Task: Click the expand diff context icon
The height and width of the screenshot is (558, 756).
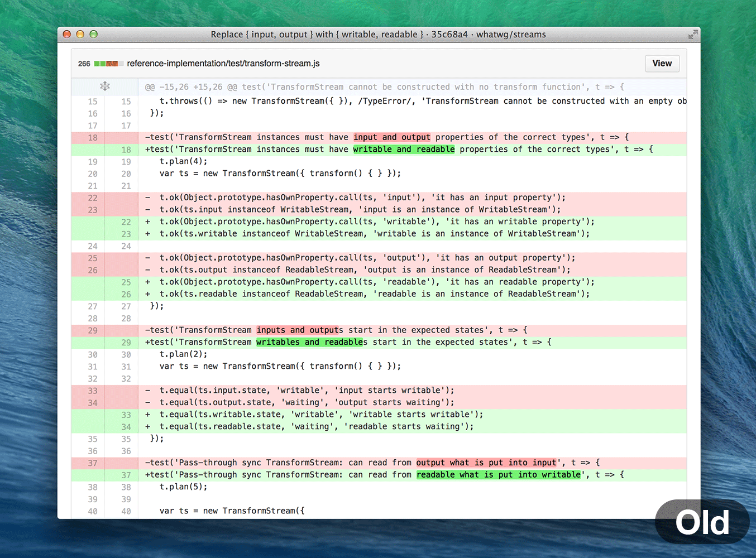Action: [104, 86]
